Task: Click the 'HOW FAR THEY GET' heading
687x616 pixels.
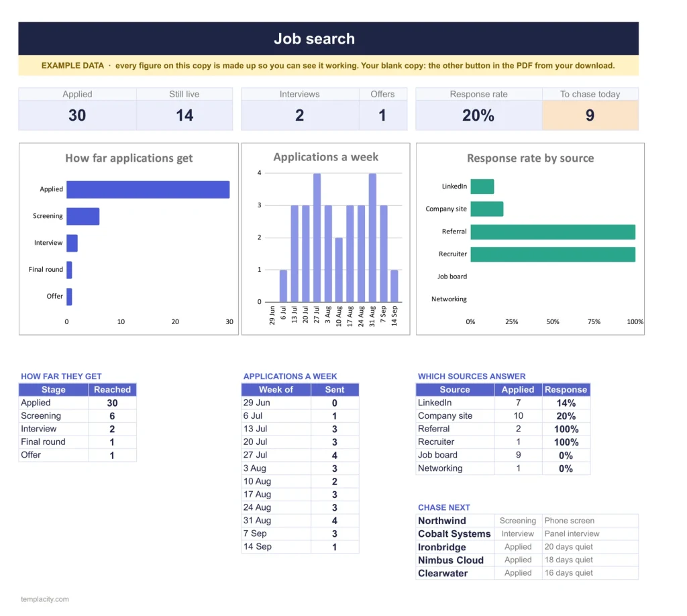Action: (x=61, y=376)
